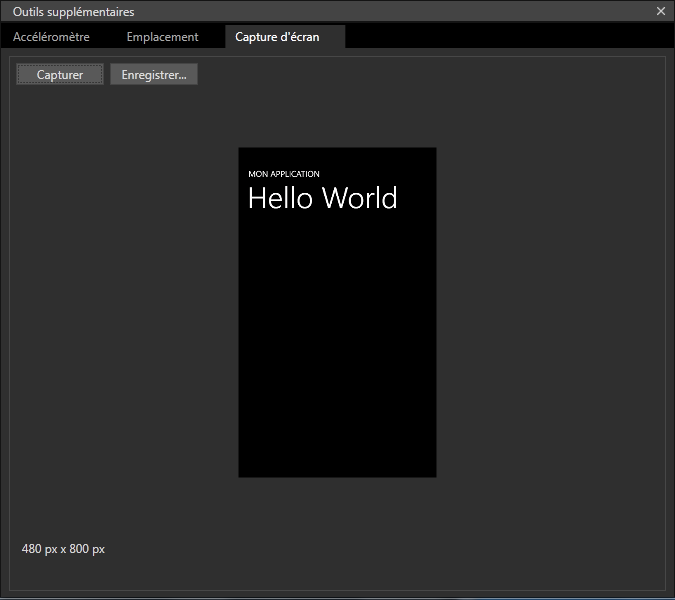Viewport: 675px width, 600px height.
Task: Open the Emplacement tab
Action: (162, 37)
